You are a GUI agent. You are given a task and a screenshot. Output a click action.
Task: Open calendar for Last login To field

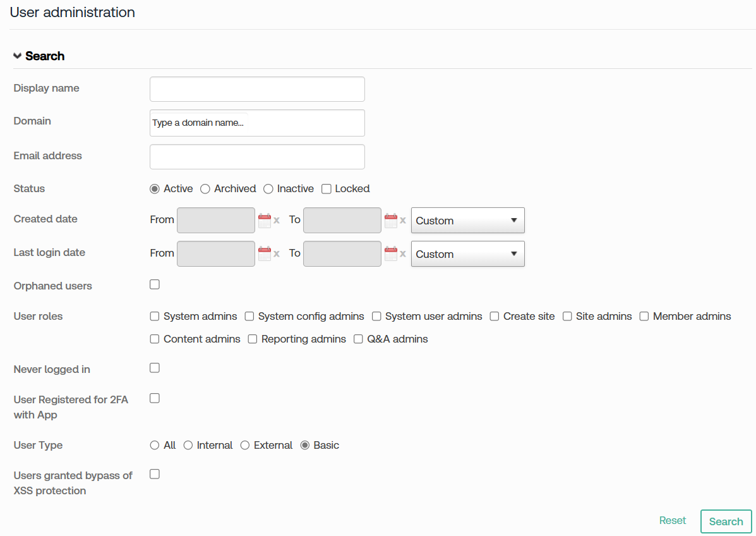(390, 253)
